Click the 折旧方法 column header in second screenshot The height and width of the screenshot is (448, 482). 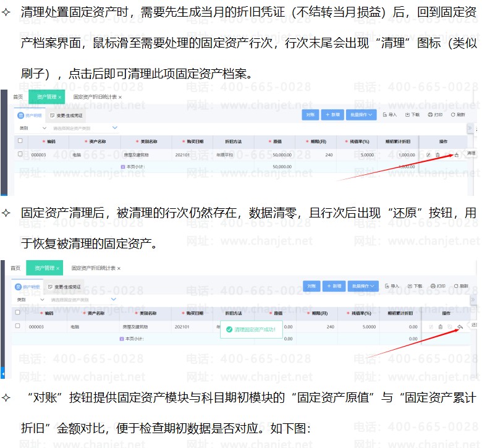[x=234, y=313]
